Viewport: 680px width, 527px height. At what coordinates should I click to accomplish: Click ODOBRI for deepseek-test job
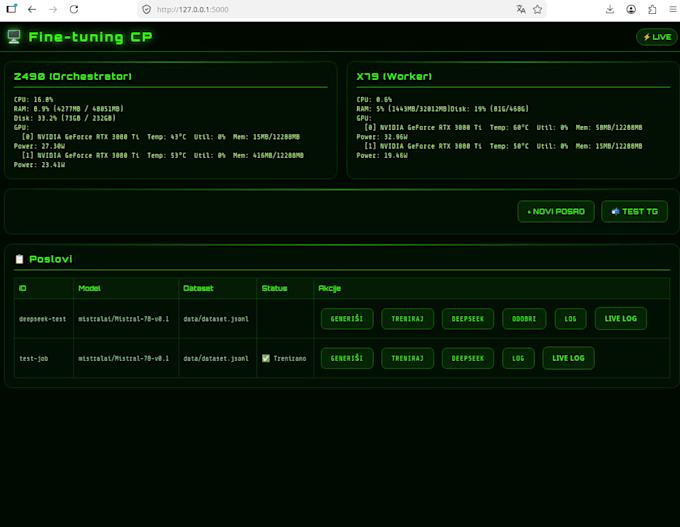524,319
